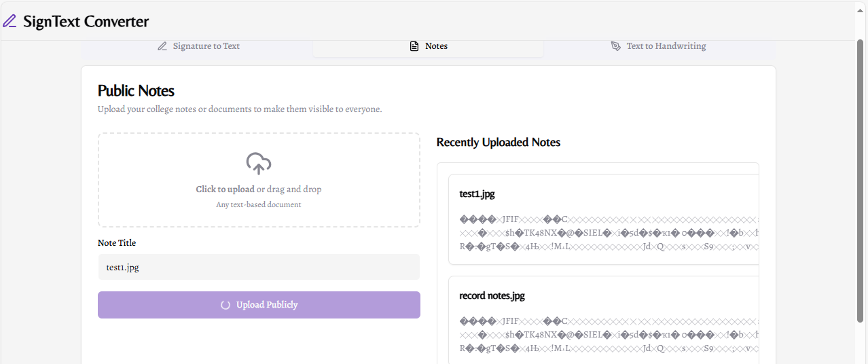Click the page vertical scrollbar
The image size is (868, 364).
tap(861, 180)
